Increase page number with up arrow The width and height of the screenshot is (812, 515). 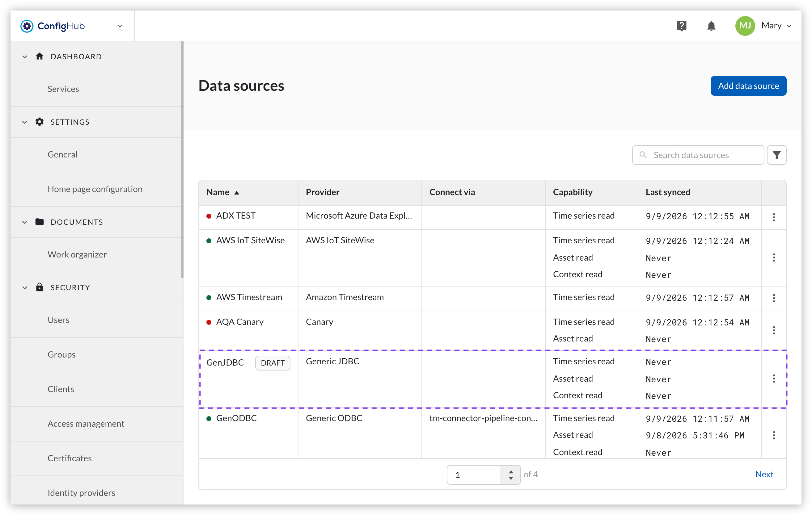510,471
